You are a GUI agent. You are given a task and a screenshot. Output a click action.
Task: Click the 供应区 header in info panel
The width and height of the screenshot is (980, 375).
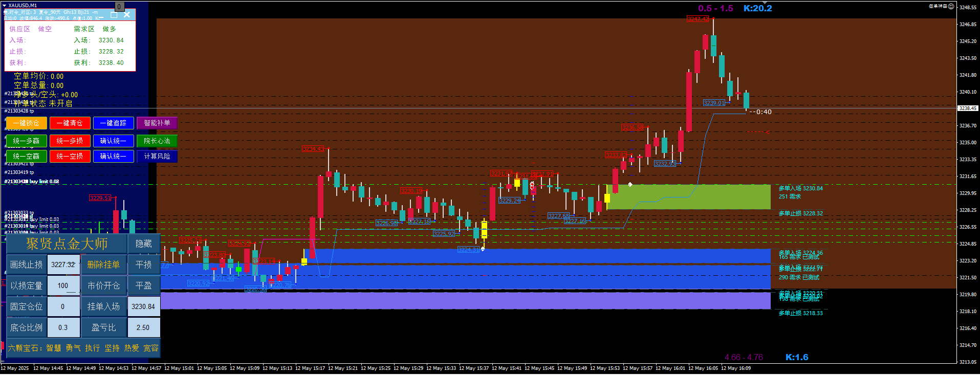(x=19, y=29)
